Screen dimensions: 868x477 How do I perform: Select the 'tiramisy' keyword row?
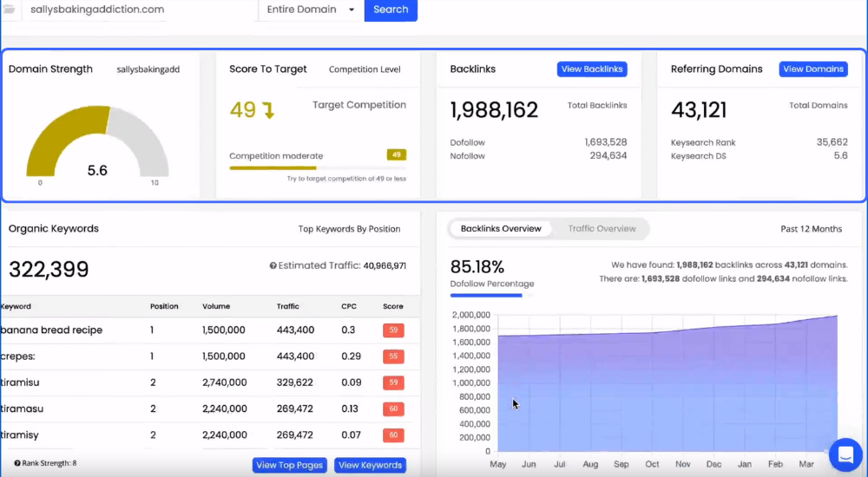[x=210, y=435]
